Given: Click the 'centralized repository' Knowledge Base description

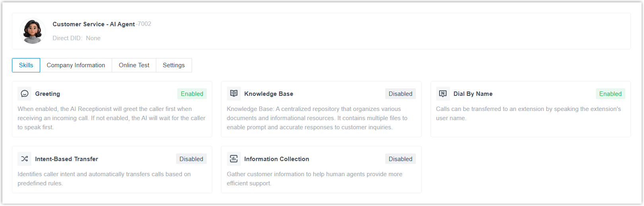Looking at the screenshot, I should [317, 118].
